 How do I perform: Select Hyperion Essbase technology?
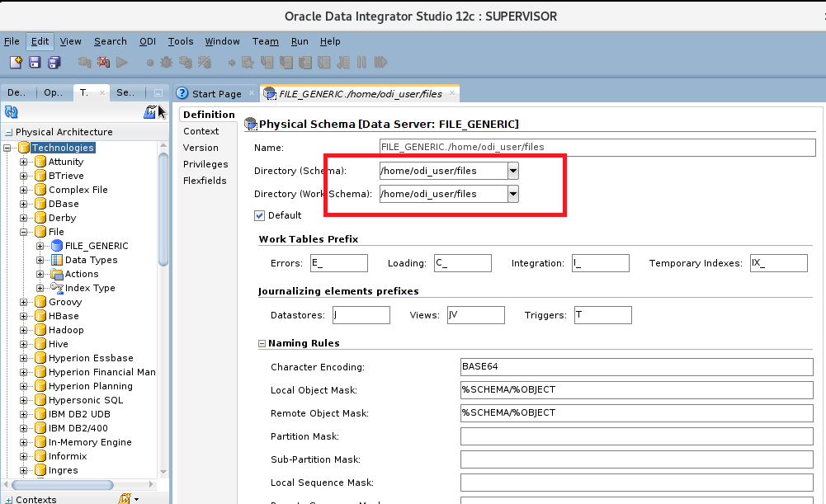click(91, 358)
